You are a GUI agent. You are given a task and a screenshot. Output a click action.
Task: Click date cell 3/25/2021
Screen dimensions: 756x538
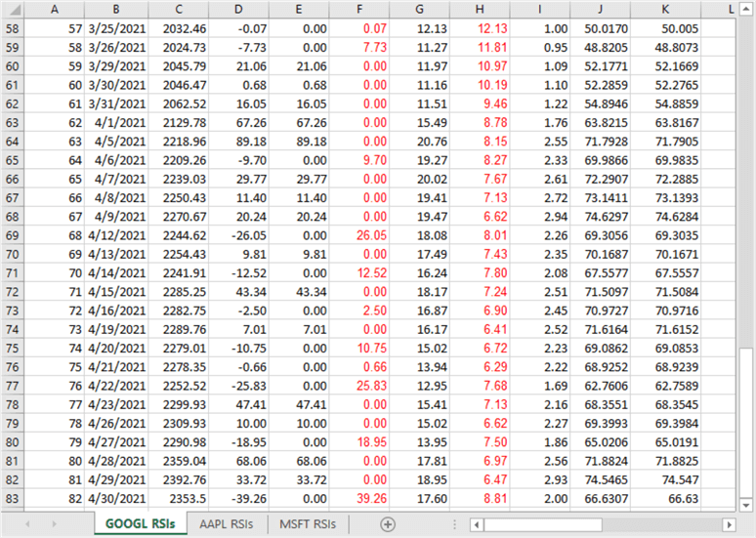[116, 28]
